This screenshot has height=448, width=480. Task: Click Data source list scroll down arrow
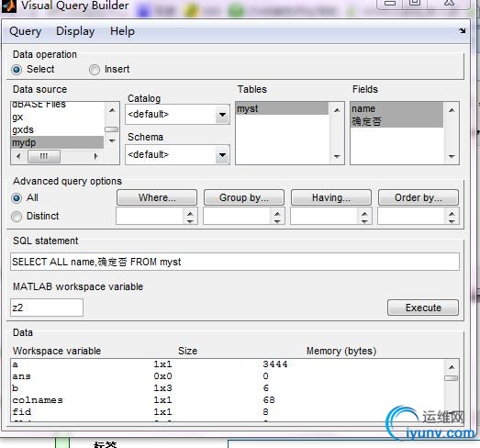112,141
